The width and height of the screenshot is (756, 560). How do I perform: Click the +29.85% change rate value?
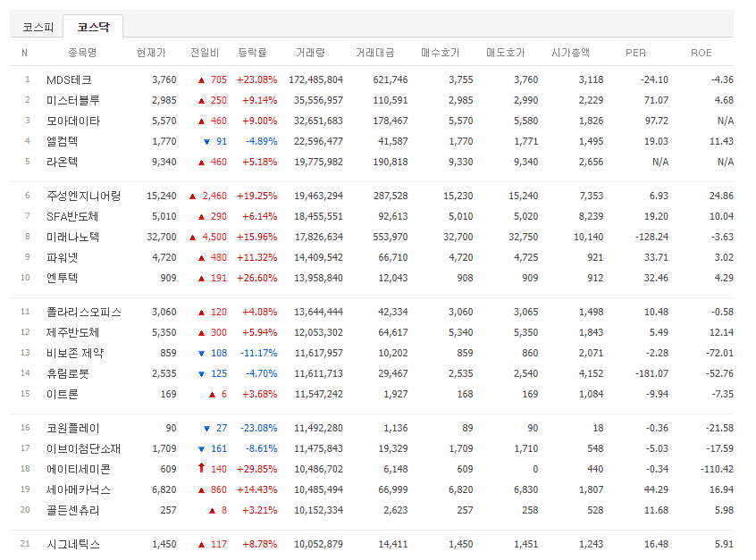click(257, 470)
